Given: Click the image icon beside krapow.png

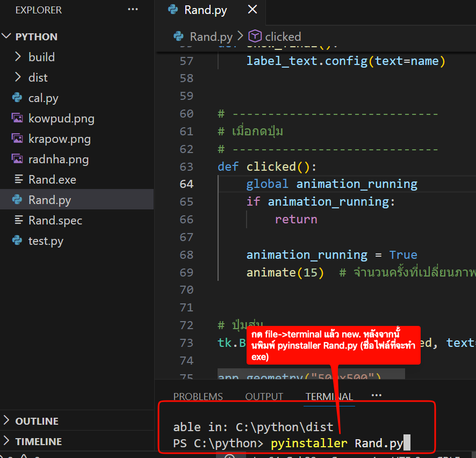Looking at the screenshot, I should pyautogui.click(x=18, y=139).
